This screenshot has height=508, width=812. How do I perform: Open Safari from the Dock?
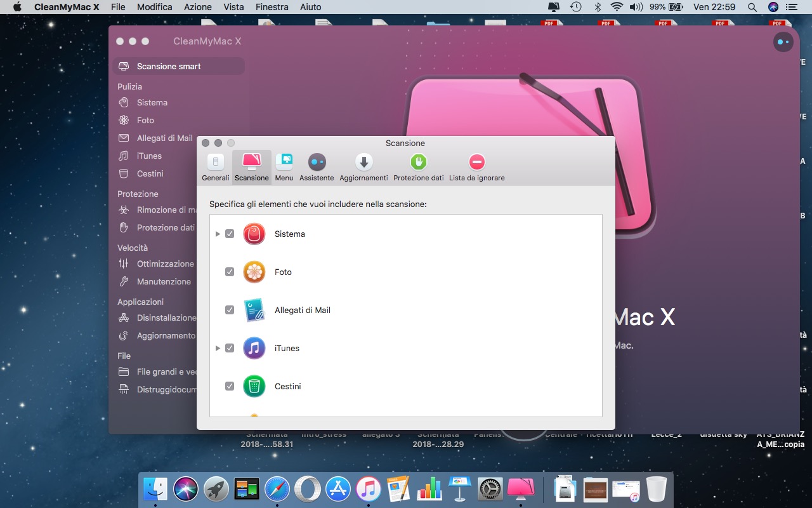tap(277, 489)
